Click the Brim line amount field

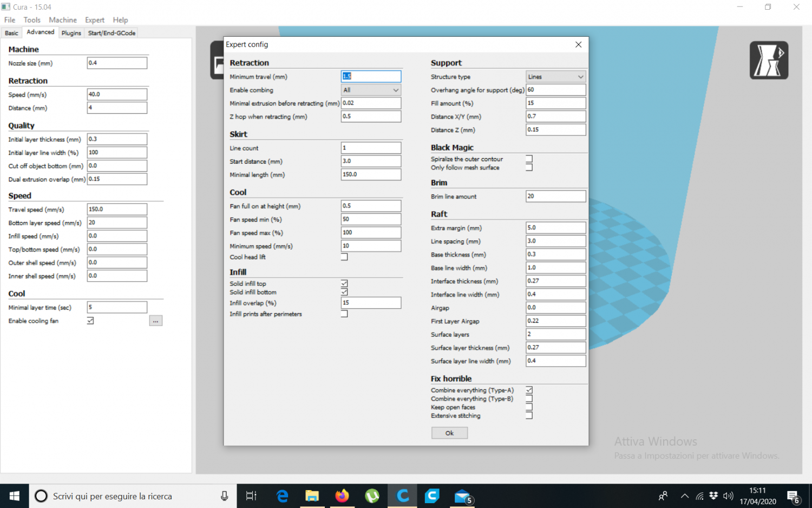(555, 197)
